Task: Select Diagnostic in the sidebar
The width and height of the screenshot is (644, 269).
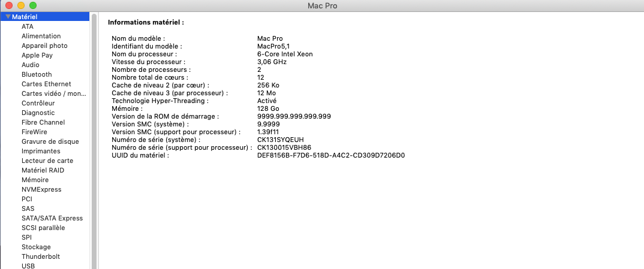Action: (x=38, y=113)
